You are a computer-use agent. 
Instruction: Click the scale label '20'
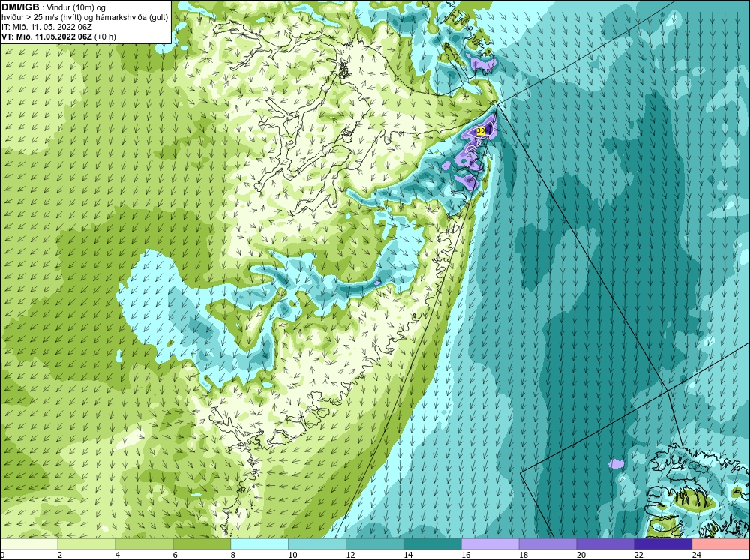[581, 555]
